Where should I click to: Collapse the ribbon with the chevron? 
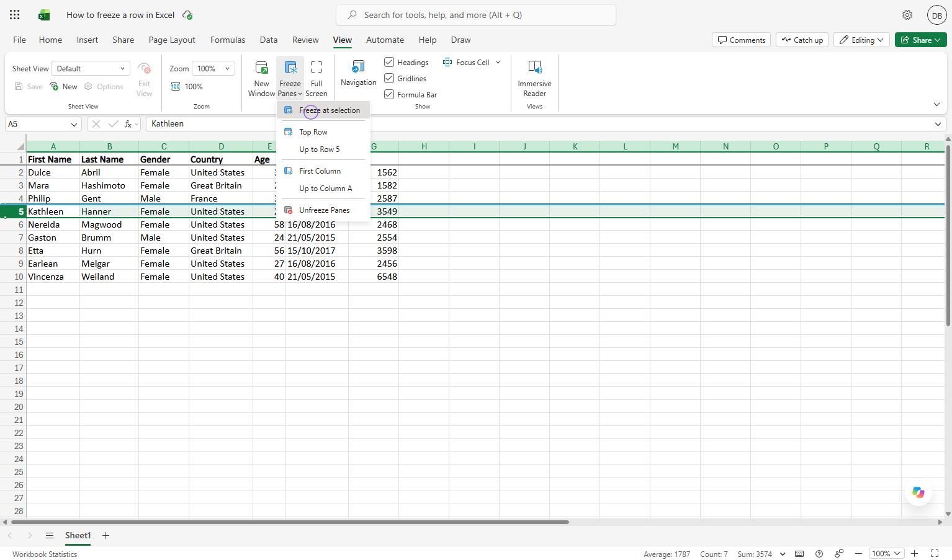[936, 104]
